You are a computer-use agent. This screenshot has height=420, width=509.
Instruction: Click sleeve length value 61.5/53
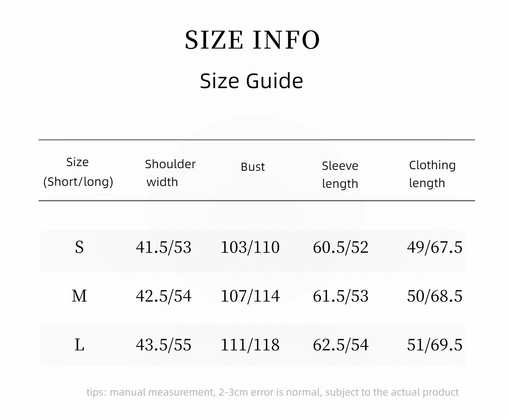pos(341,296)
